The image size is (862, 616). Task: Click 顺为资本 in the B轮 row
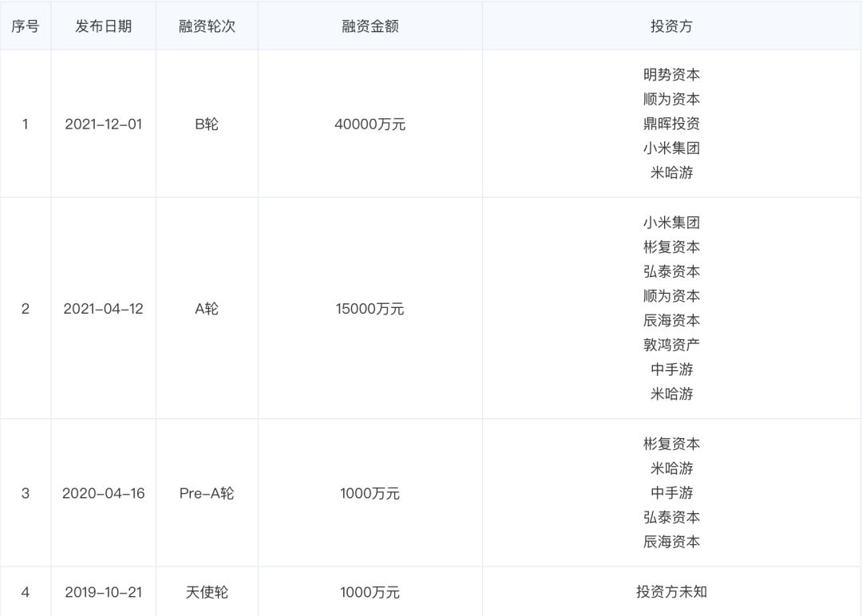click(671, 100)
